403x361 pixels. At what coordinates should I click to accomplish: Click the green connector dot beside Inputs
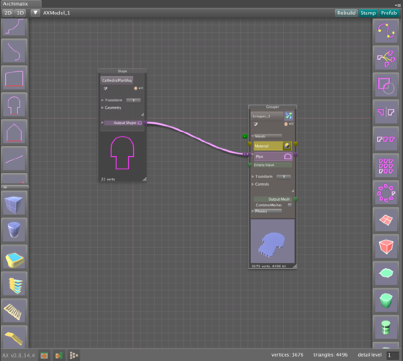pyautogui.click(x=245, y=136)
